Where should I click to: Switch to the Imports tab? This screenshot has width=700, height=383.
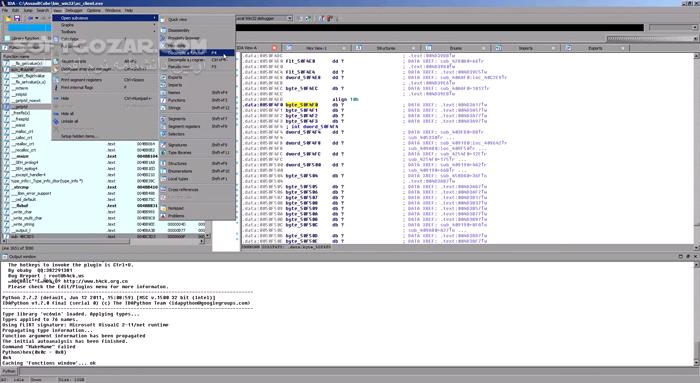click(x=525, y=48)
